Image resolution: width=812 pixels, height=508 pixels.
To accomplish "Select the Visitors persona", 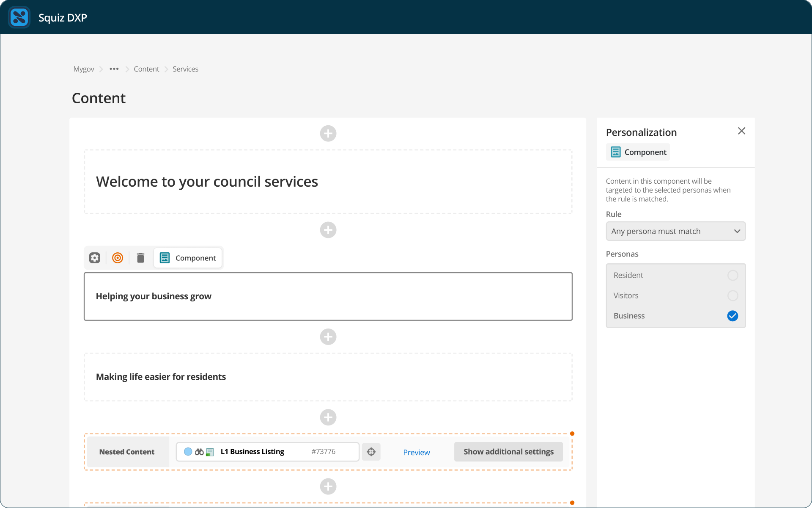I will tap(732, 295).
